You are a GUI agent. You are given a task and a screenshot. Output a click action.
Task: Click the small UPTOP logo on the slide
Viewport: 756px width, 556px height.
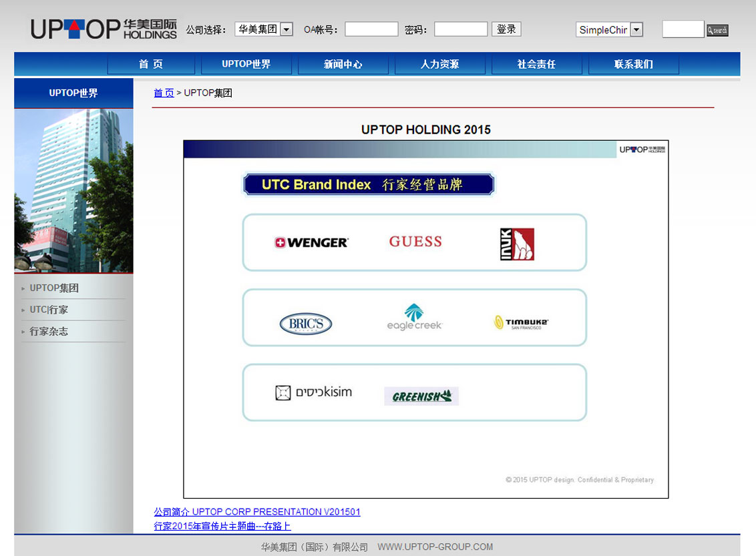coord(642,150)
